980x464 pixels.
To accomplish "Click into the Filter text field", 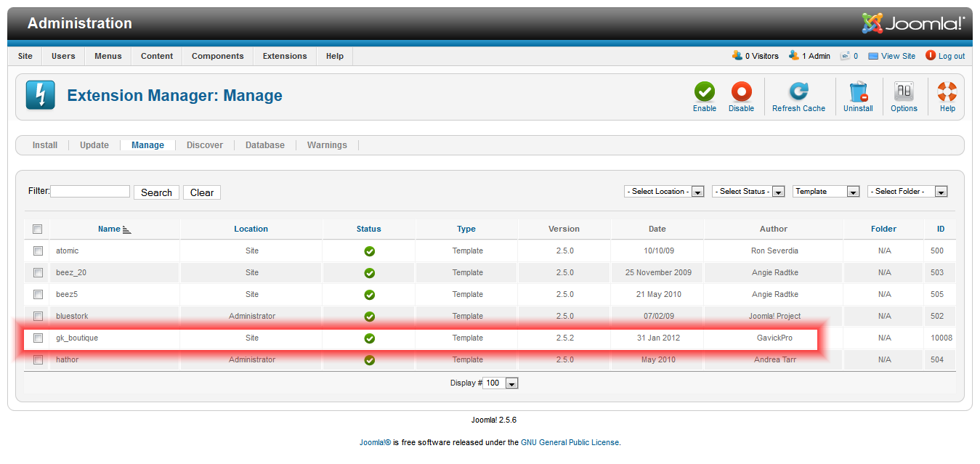I will (x=90, y=192).
